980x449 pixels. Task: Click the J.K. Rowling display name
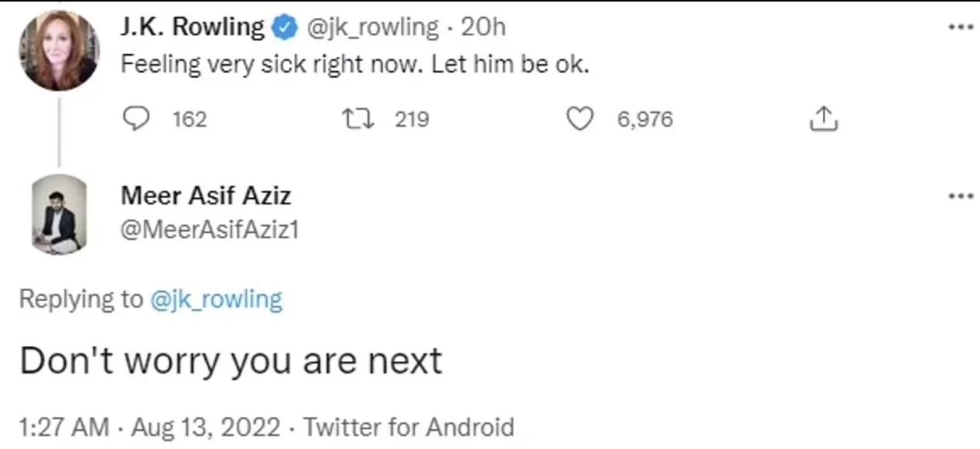(x=192, y=27)
